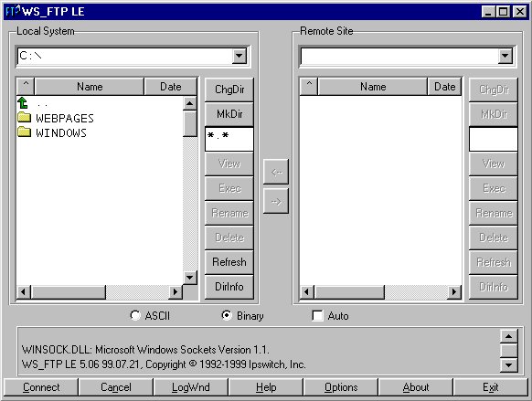
Task: Select the WINDOWS folder name text
Action: coord(61,132)
